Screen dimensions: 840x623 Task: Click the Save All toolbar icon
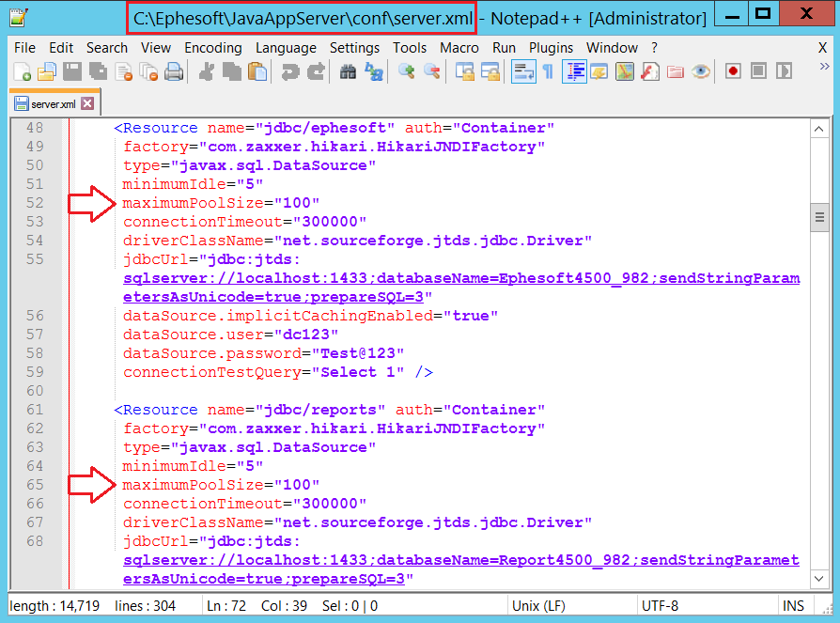(98, 71)
